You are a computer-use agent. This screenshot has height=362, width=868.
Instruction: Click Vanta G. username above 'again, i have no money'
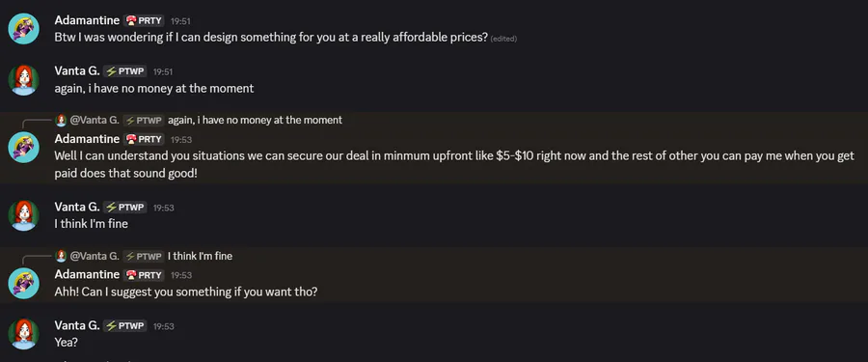(x=77, y=71)
